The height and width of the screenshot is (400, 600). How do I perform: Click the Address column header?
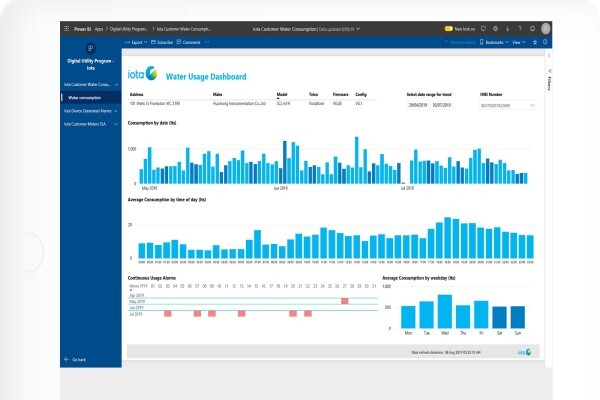pos(136,95)
